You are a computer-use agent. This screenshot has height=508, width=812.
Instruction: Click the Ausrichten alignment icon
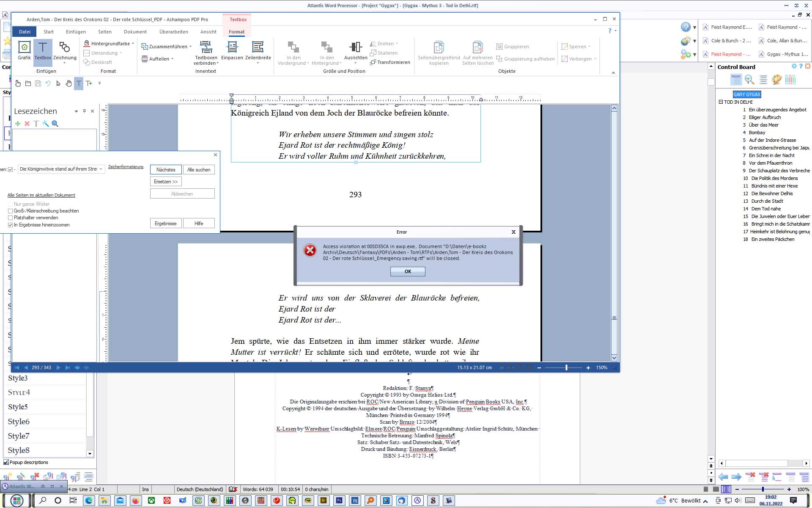(356, 47)
